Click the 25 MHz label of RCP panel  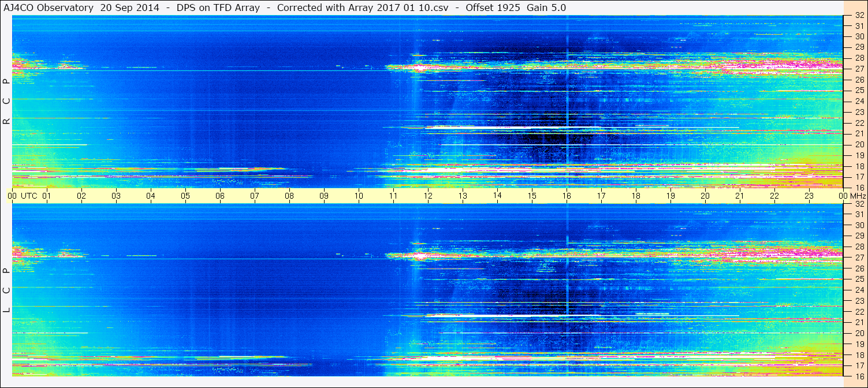[x=859, y=91]
